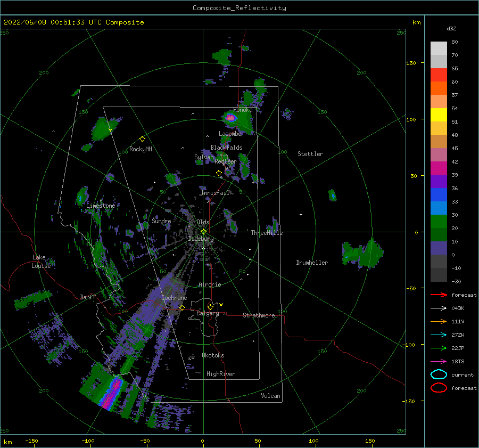Click the Blackfalds city label
479x448 pixels.
coord(226,148)
